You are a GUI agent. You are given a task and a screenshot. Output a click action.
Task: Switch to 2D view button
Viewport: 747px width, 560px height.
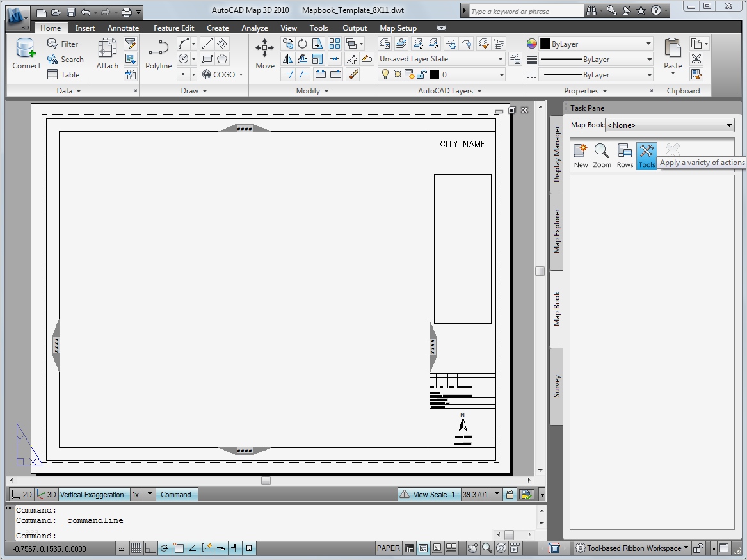(x=21, y=494)
